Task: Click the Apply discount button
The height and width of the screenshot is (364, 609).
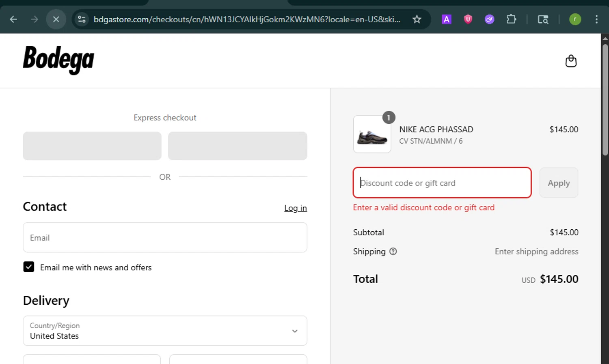Action: [559, 183]
